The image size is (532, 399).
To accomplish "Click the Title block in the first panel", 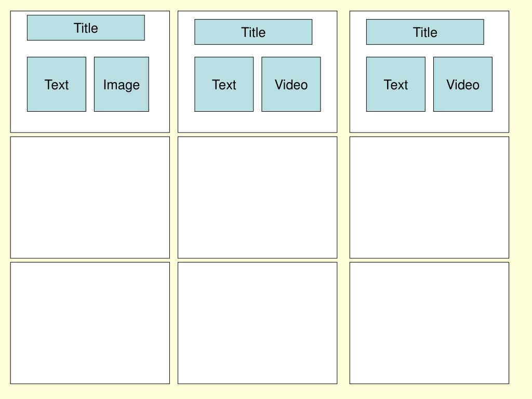I will [86, 28].
